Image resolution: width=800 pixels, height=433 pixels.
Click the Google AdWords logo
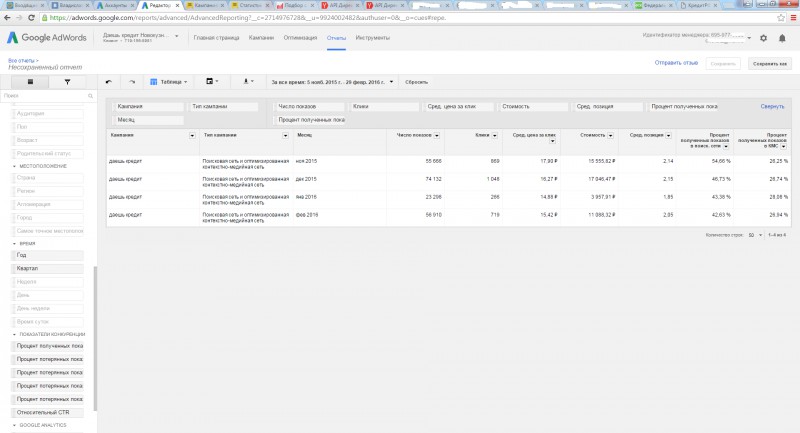pyautogui.click(x=47, y=38)
